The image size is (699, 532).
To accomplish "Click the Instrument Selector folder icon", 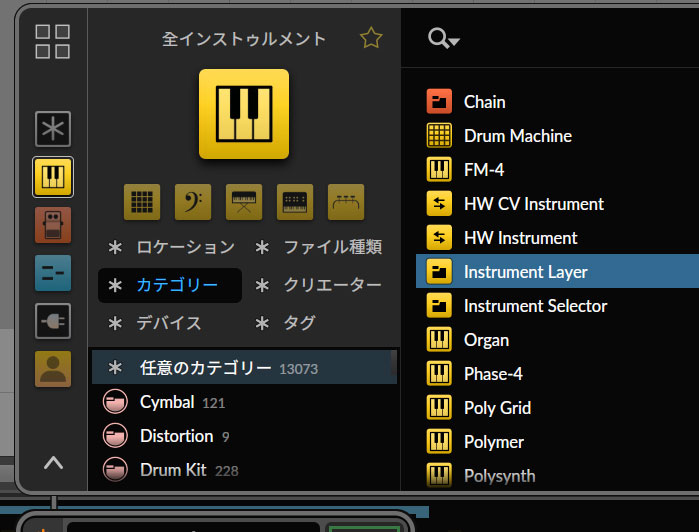I will (x=439, y=306).
